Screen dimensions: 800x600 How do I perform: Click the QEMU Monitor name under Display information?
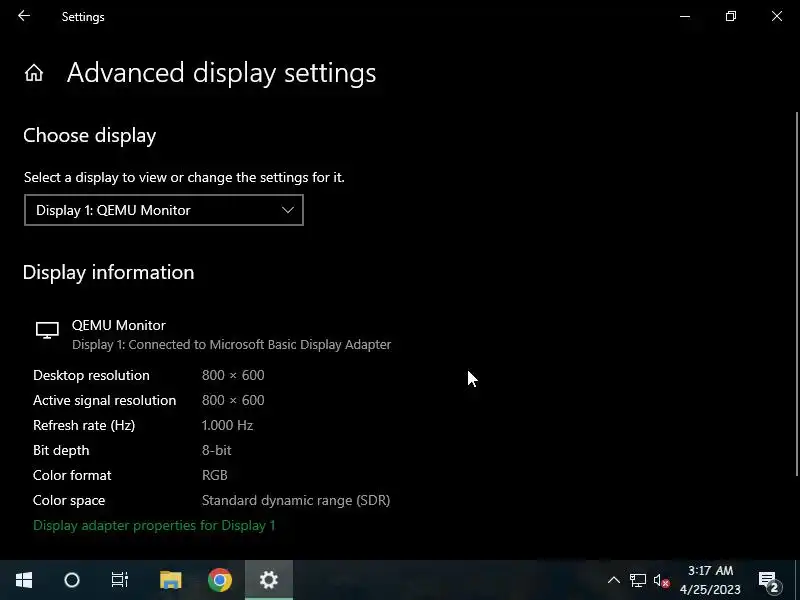119,326
